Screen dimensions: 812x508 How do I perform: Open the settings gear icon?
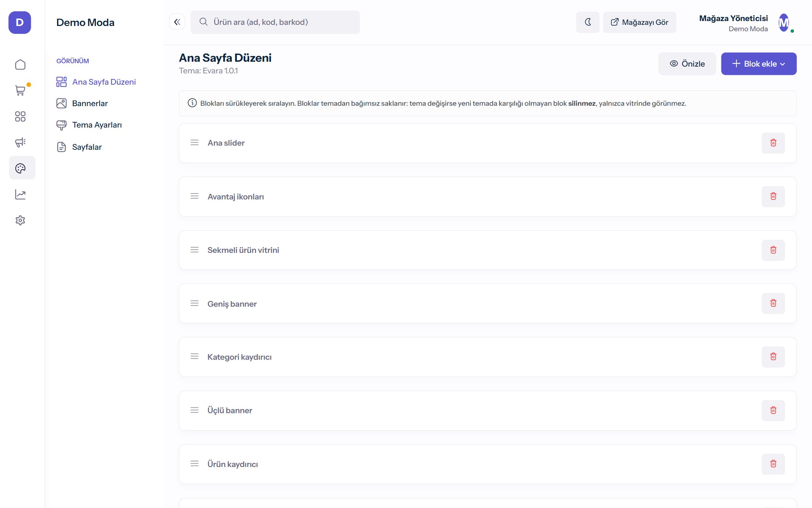click(x=20, y=220)
